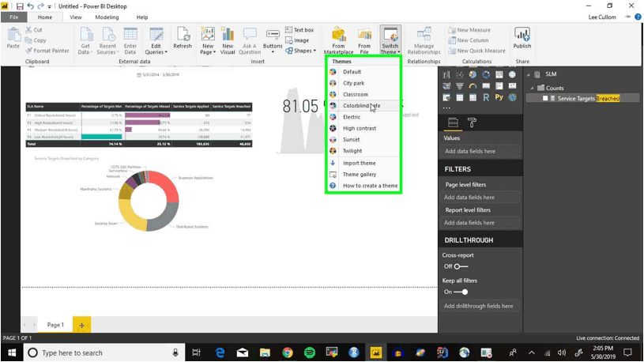
Task: Insert a New Visual from ribbon
Action: [x=228, y=40]
